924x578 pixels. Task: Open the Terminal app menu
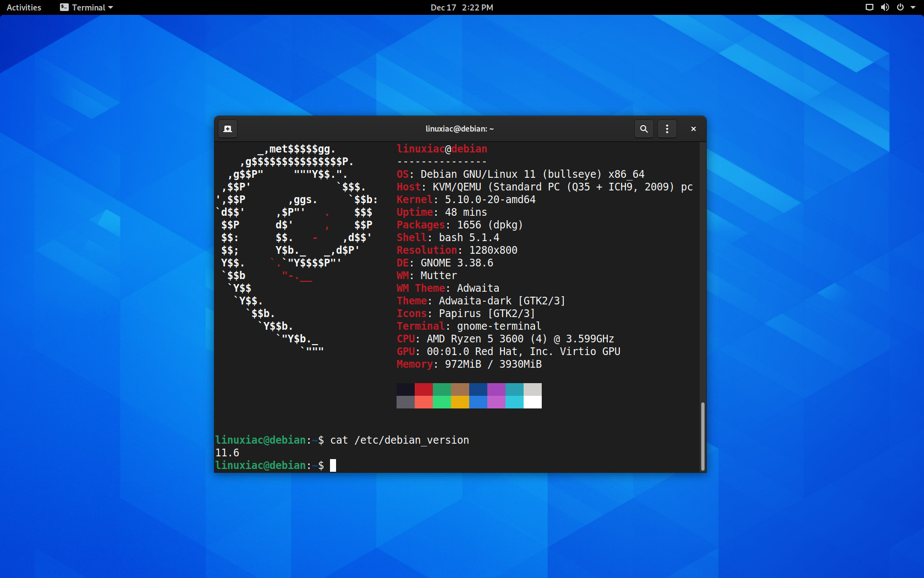click(x=86, y=7)
